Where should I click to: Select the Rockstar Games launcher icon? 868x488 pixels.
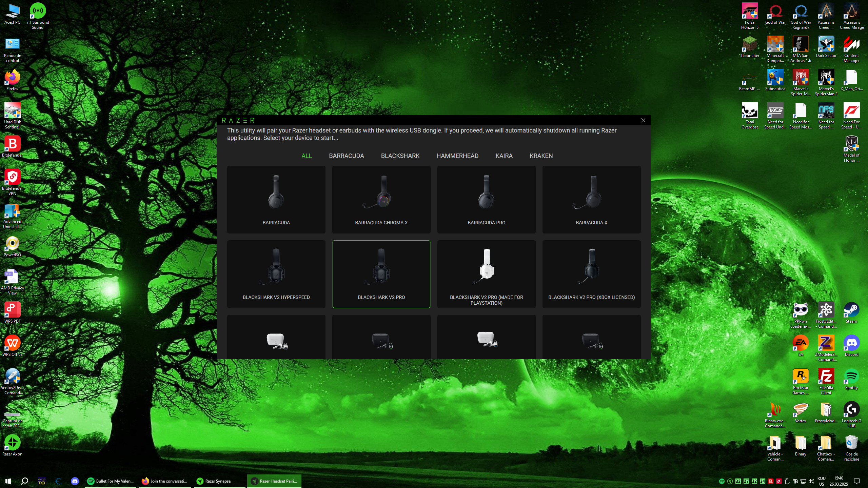coord(801,381)
